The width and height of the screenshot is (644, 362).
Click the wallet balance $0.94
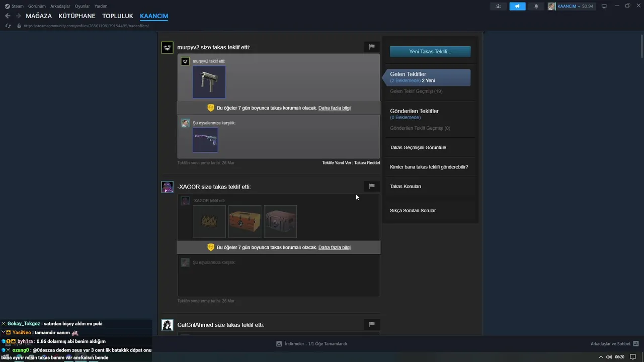(587, 6)
